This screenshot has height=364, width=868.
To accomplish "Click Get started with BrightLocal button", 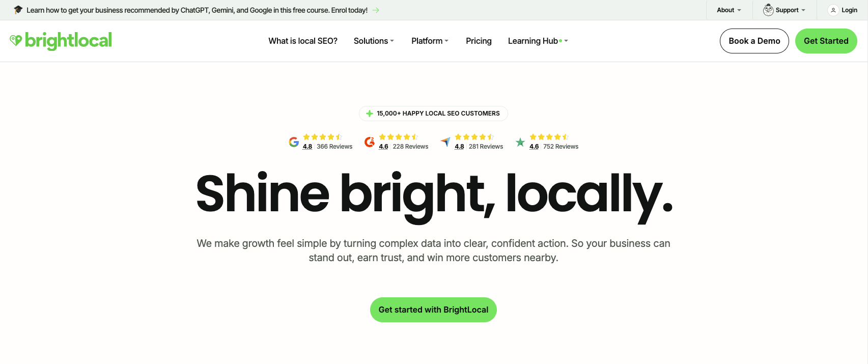I will tap(433, 310).
